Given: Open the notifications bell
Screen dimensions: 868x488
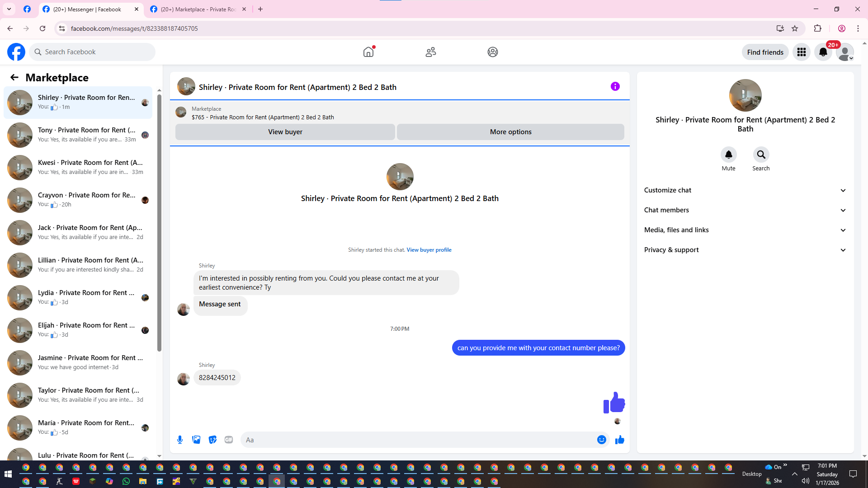Looking at the screenshot, I should (823, 52).
